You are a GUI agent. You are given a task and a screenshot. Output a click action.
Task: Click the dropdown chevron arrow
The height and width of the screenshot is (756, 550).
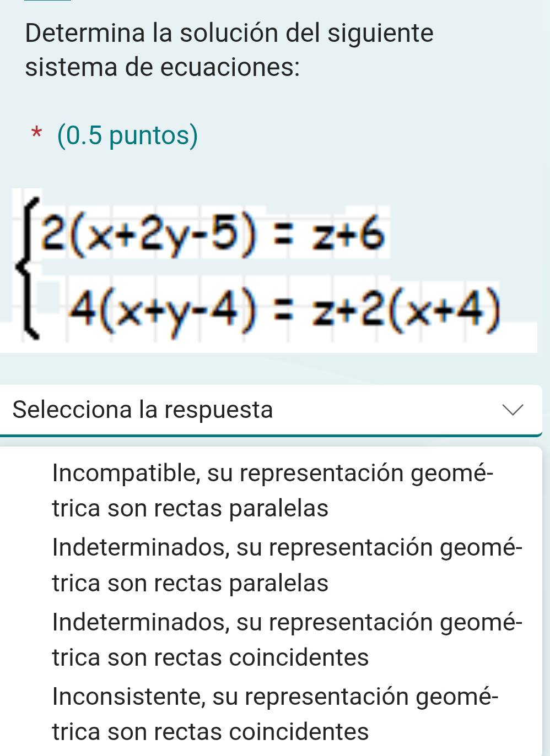pos(514,410)
